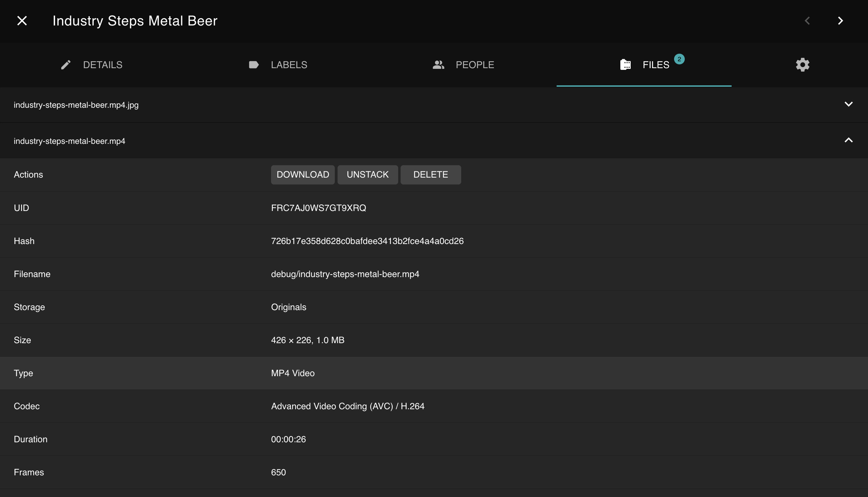Image resolution: width=868 pixels, height=497 pixels.
Task: Click the Labels tag icon
Action: click(x=254, y=65)
